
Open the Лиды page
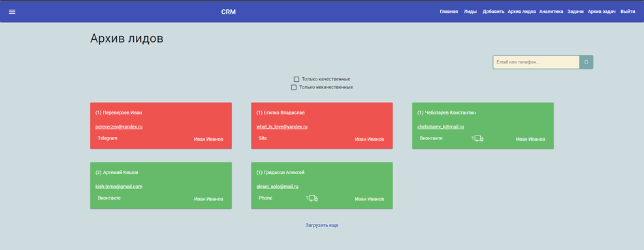click(x=470, y=12)
